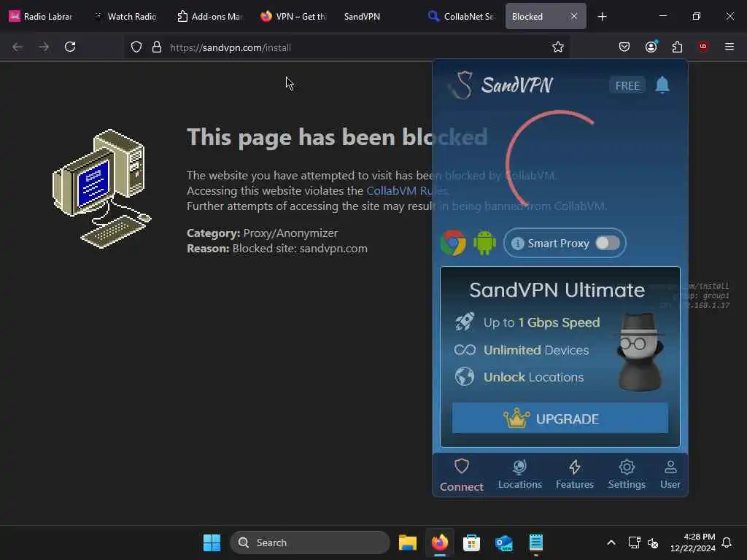This screenshot has height=560, width=747.
Task: Open the Windows notifications bell
Action: point(727,542)
